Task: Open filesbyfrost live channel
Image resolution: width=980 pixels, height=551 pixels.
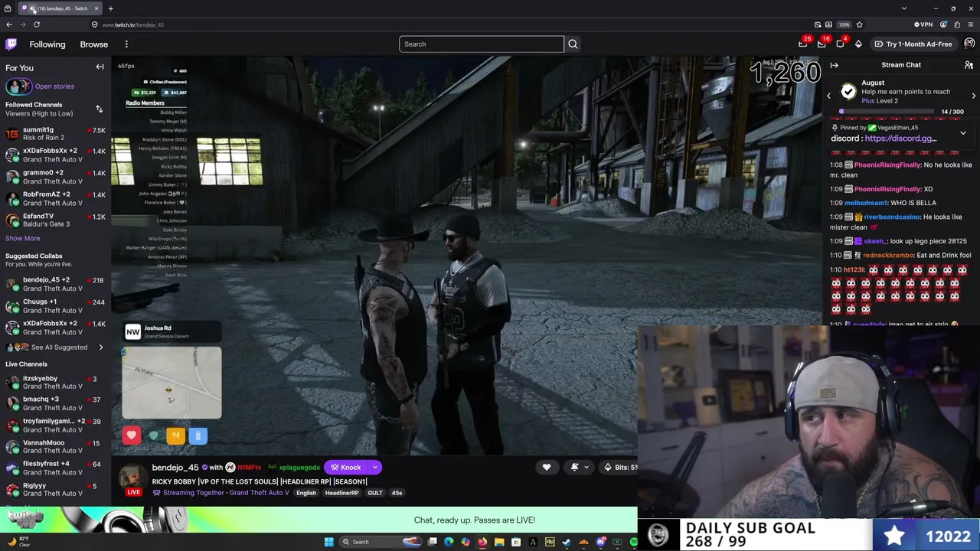Action: tap(55, 468)
